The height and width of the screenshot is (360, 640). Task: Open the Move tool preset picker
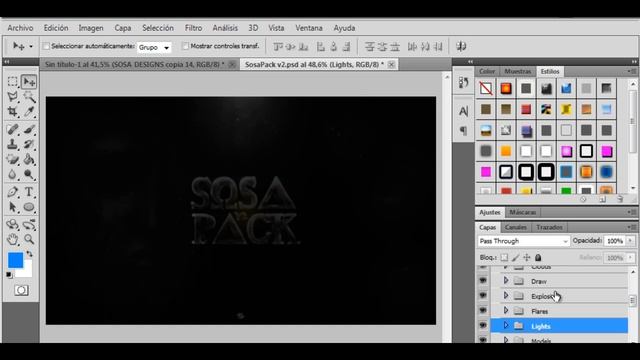(x=31, y=47)
